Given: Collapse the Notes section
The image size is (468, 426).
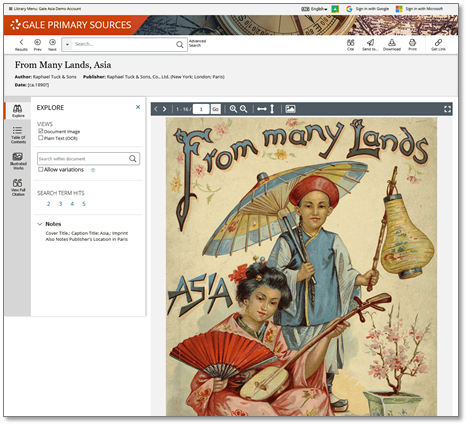Looking at the screenshot, I should tap(40, 224).
